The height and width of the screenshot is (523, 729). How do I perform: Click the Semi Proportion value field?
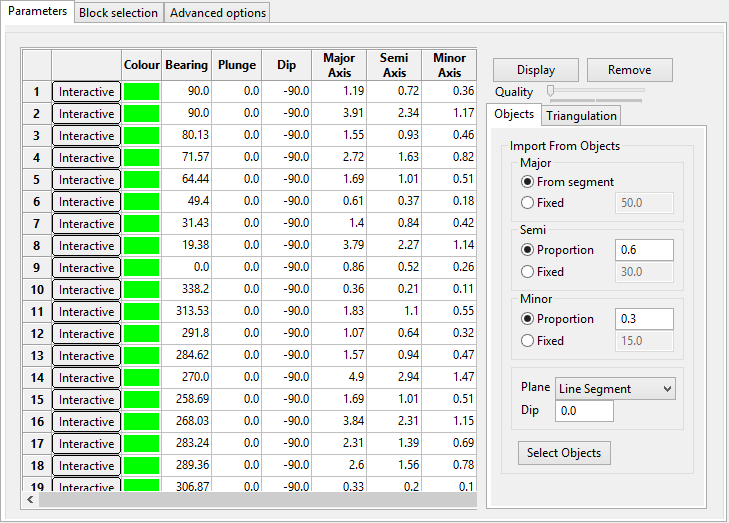point(643,250)
